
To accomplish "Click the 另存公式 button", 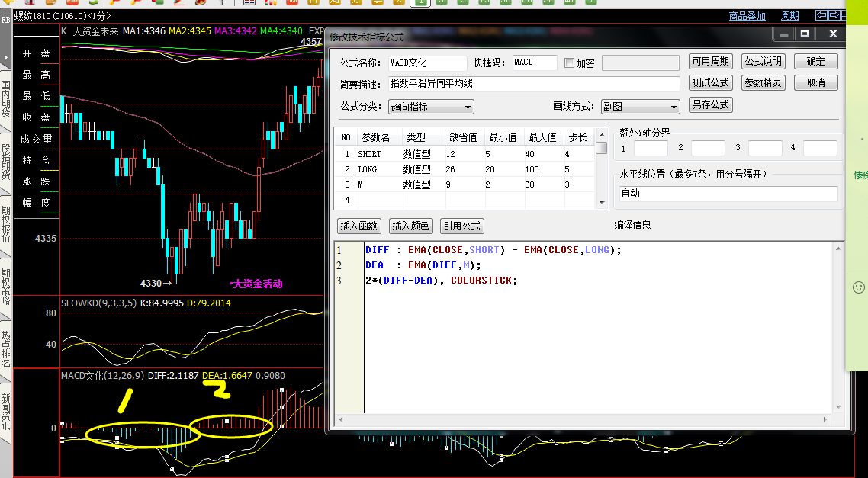I will [710, 105].
